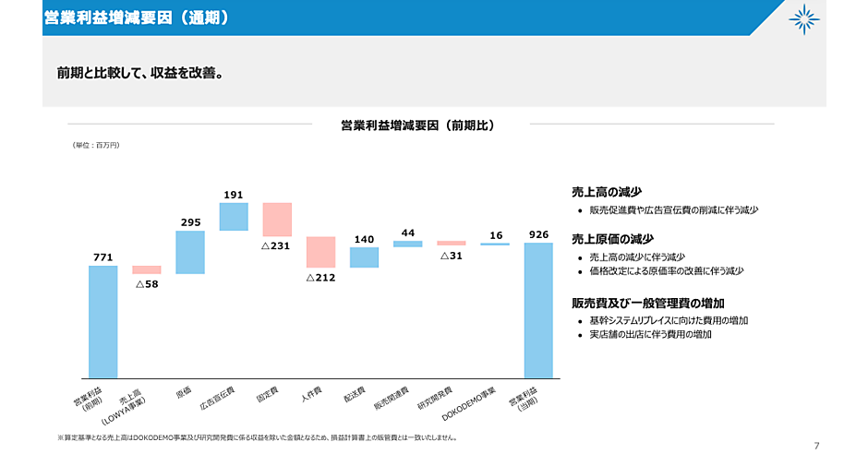The height and width of the screenshot is (454, 868).
Task: Select the blue 営業利益(前期) bar
Action: [103, 322]
